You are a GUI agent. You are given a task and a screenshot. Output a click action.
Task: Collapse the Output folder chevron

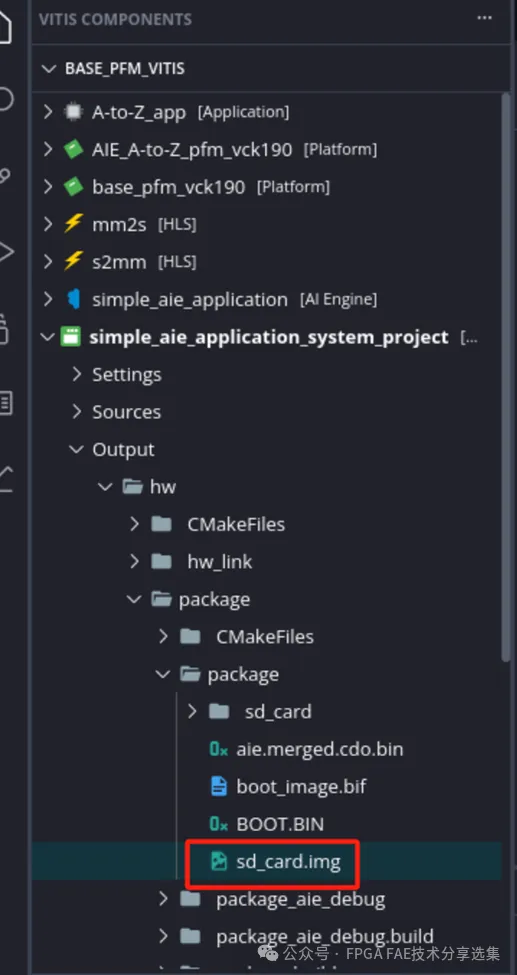click(x=77, y=449)
